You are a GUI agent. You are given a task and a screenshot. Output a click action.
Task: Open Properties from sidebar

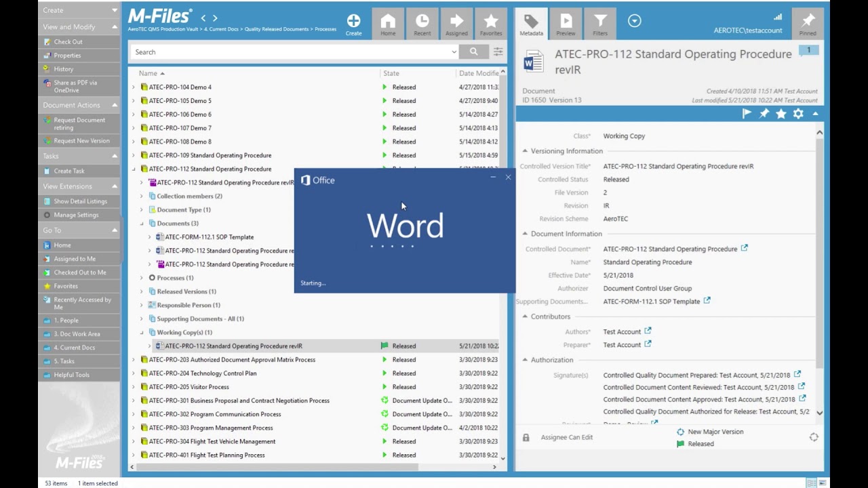(x=67, y=55)
